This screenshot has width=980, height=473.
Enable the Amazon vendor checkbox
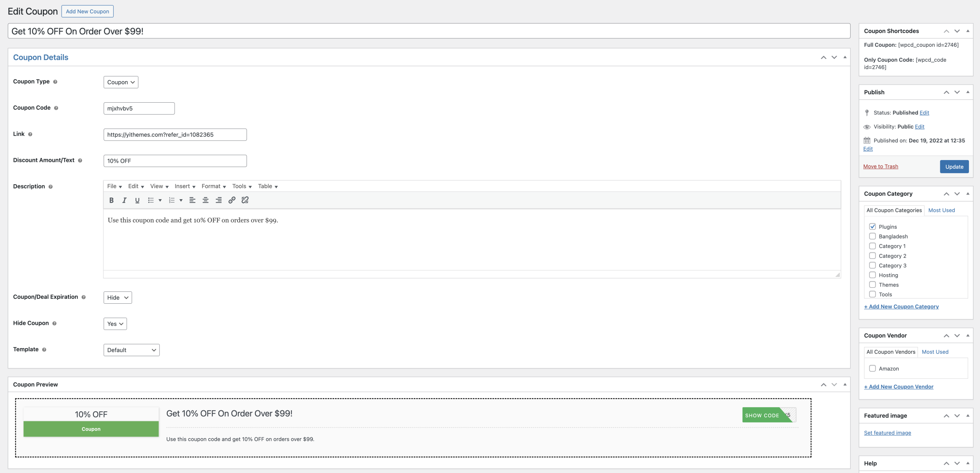pos(872,368)
